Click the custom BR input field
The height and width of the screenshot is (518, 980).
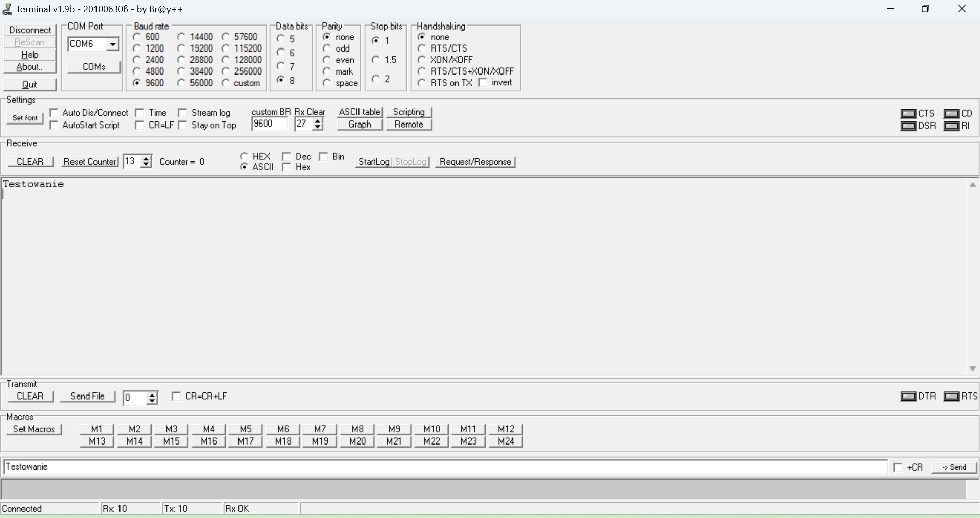[x=270, y=124]
